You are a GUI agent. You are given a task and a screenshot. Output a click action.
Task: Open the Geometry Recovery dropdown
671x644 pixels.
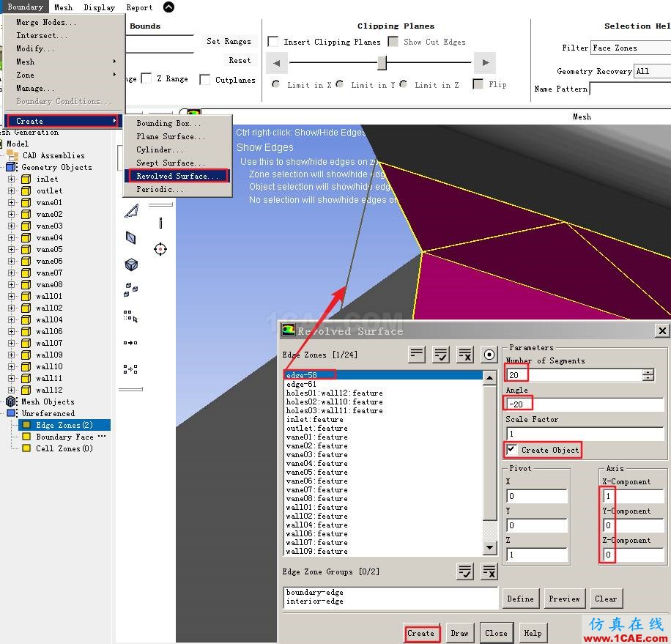[652, 72]
